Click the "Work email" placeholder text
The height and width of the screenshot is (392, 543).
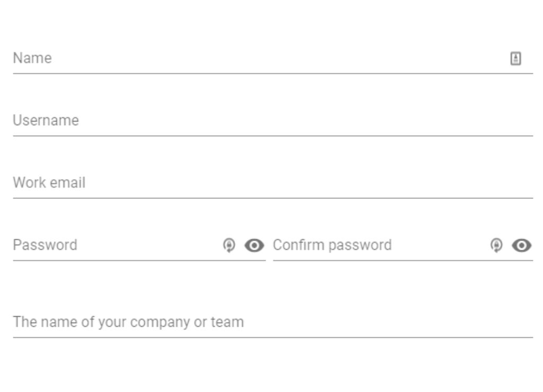click(x=49, y=183)
